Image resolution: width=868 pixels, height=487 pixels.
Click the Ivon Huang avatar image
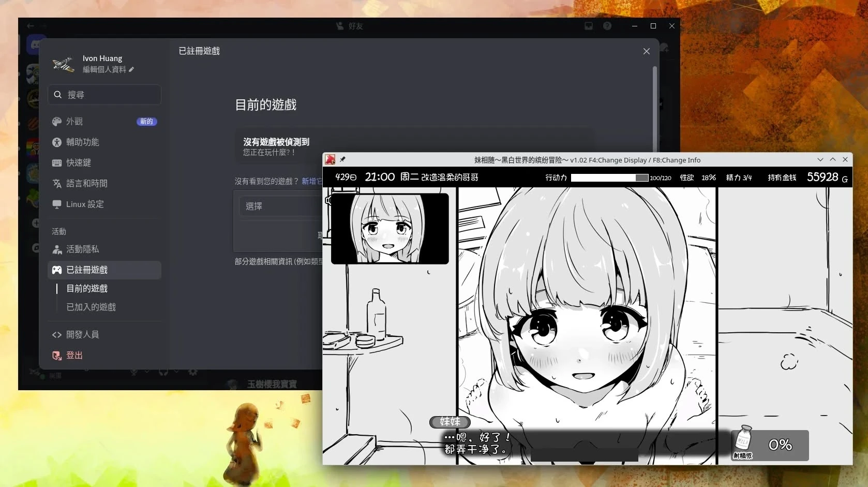(63, 64)
